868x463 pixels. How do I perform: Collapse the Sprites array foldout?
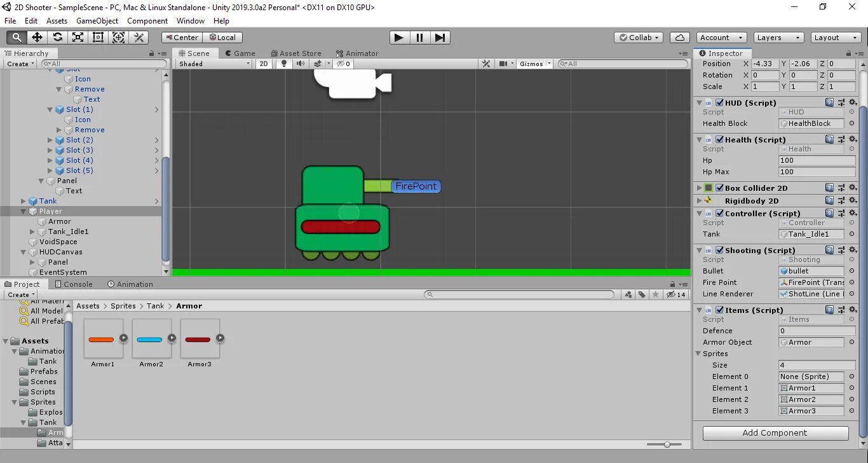point(699,354)
